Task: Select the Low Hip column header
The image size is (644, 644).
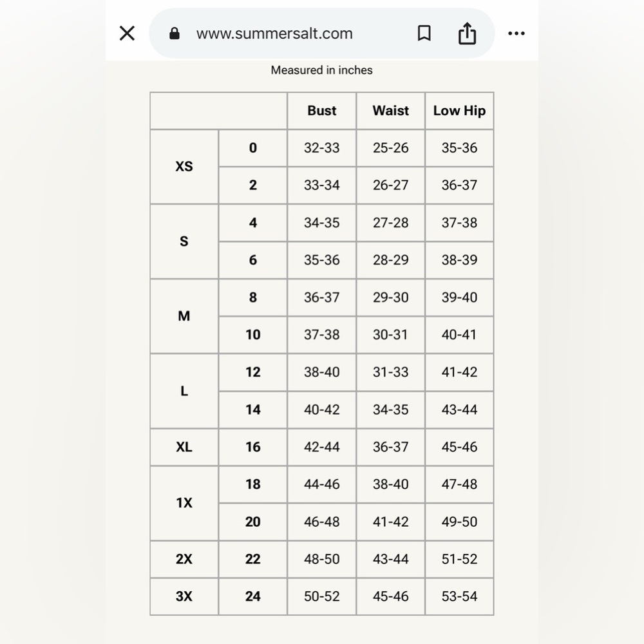Action: click(x=459, y=111)
